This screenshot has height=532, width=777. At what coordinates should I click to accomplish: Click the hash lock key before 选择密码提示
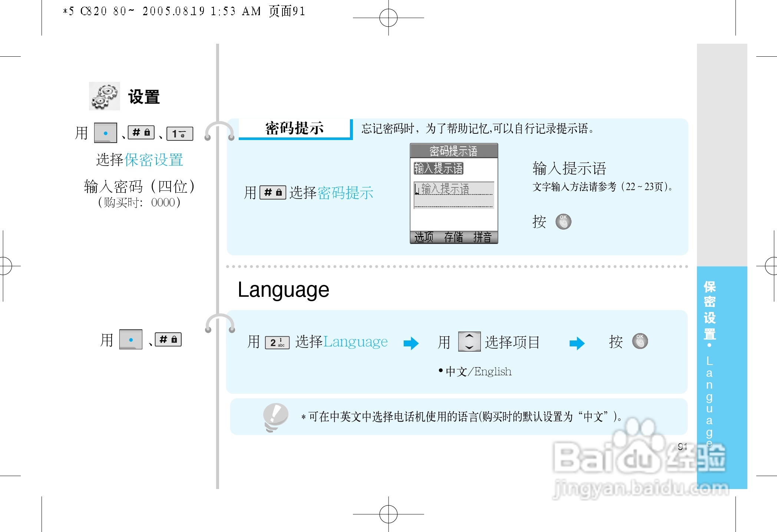[272, 193]
